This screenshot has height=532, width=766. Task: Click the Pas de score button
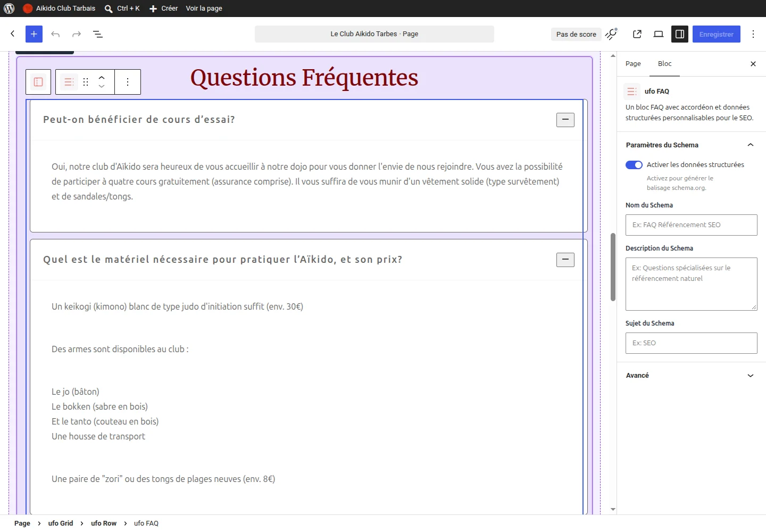coord(576,34)
